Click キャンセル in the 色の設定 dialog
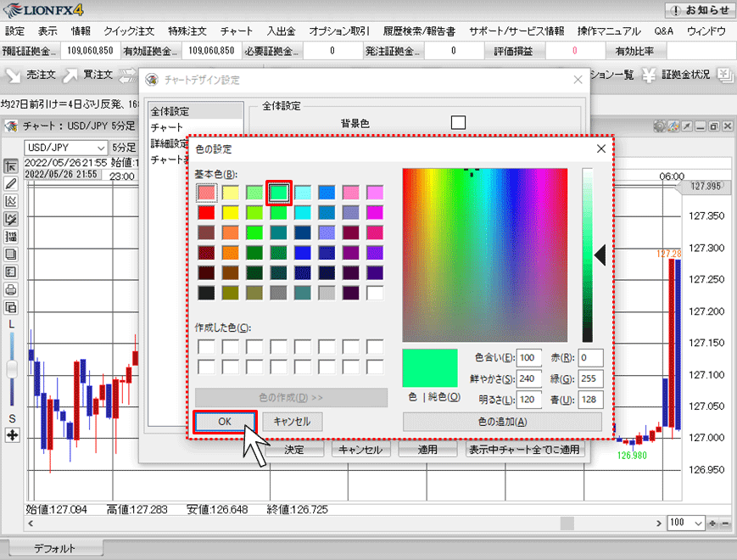737x560 pixels. [x=292, y=422]
